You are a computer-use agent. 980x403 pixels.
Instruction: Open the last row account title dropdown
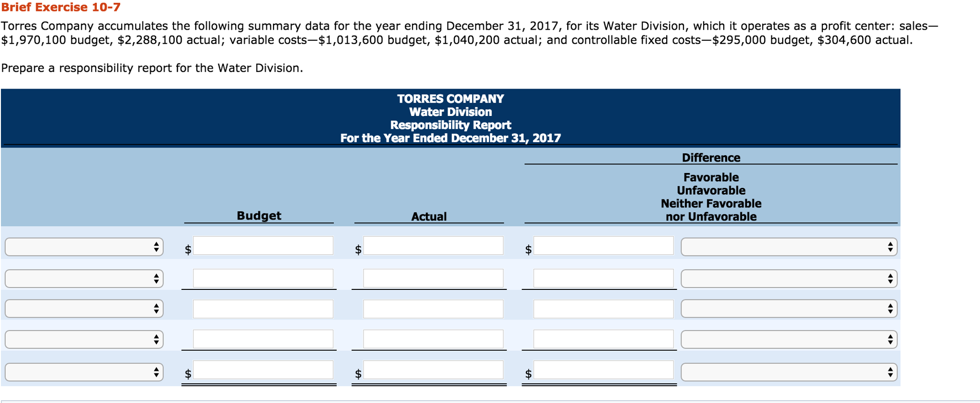[x=84, y=370]
